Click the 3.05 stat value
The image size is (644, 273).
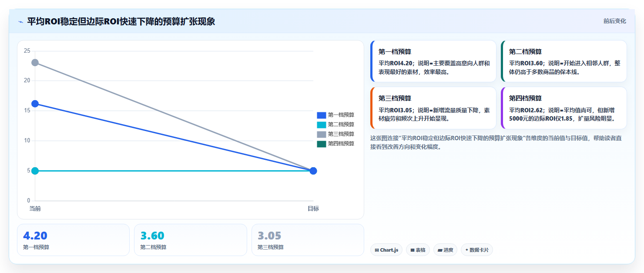[269, 236]
